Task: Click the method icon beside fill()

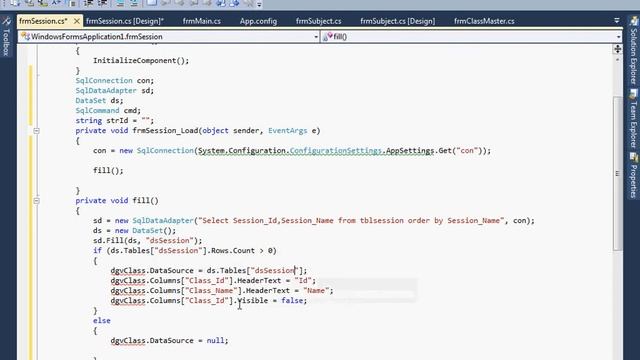Action: tap(327, 37)
